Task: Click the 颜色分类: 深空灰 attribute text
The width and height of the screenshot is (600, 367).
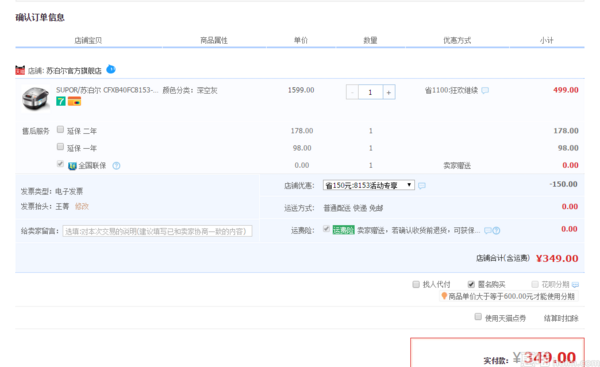Action: click(190, 90)
